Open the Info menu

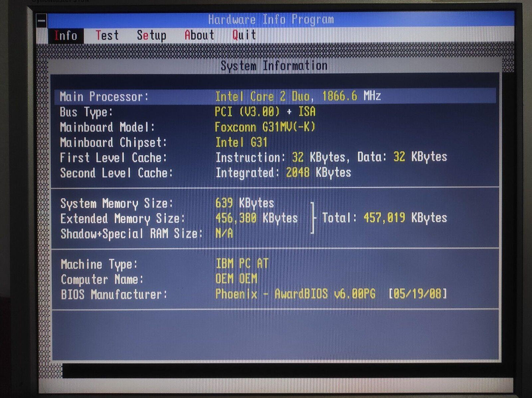(x=66, y=36)
